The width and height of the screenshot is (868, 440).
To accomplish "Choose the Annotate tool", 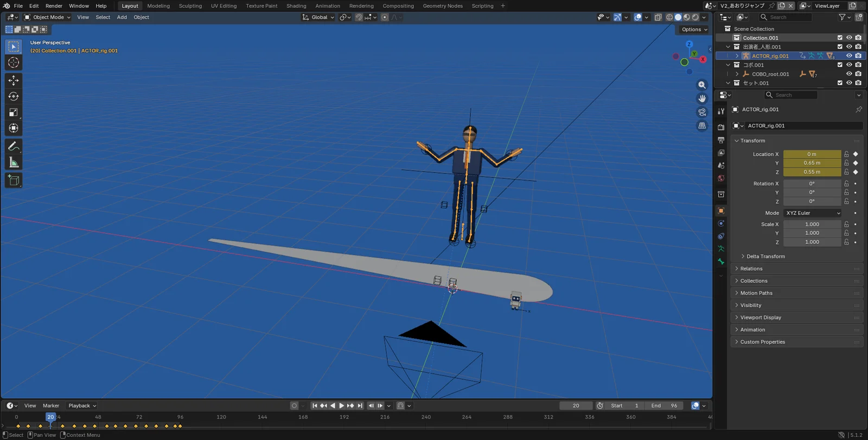I will click(x=14, y=146).
